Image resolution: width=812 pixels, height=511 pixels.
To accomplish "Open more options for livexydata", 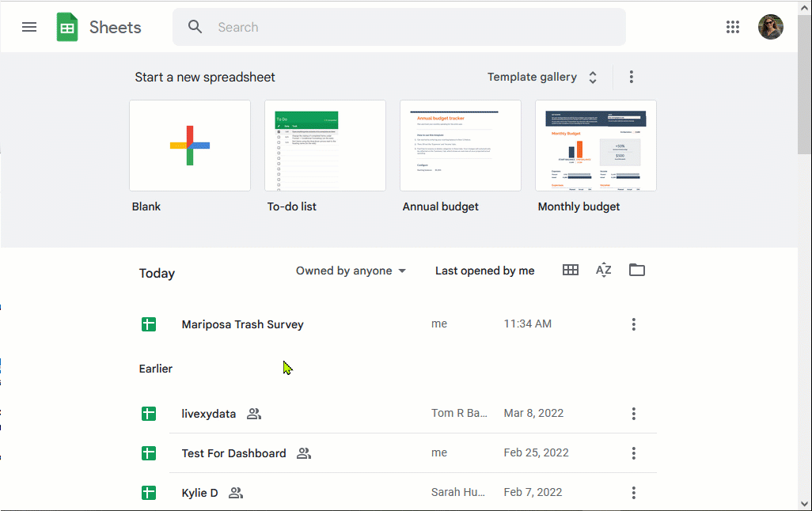I will pos(633,414).
